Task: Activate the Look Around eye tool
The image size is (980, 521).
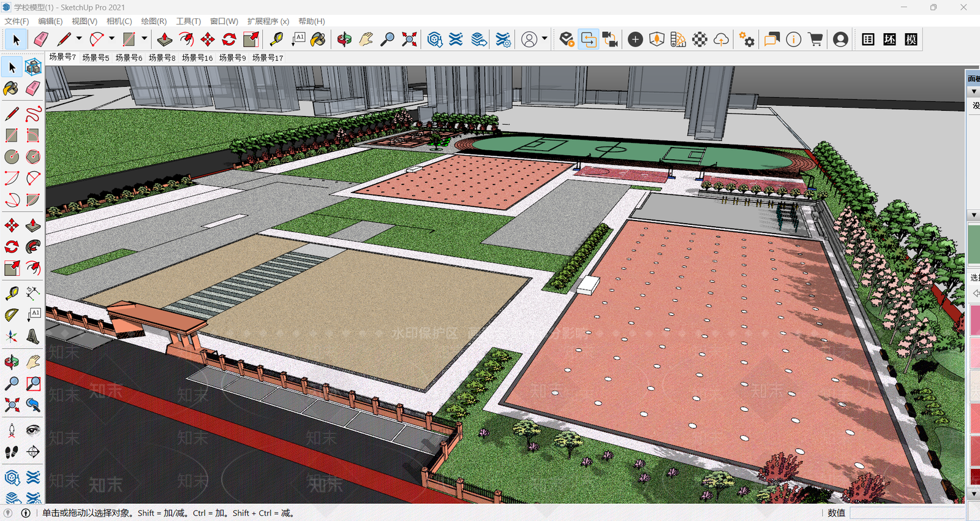Action: (x=33, y=430)
